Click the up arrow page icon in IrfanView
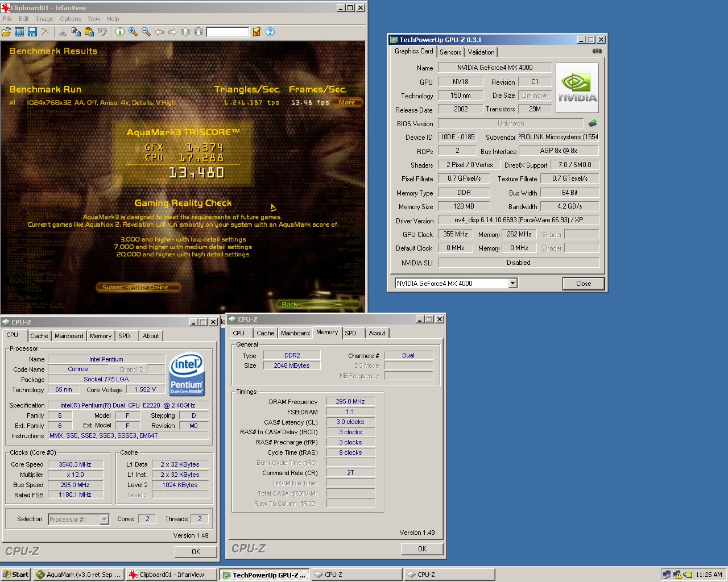The width and height of the screenshot is (728, 582). [185, 32]
